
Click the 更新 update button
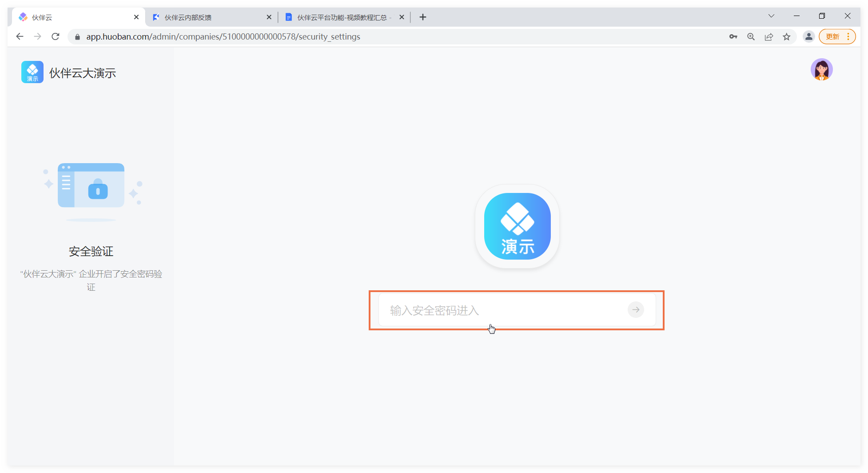(832, 37)
